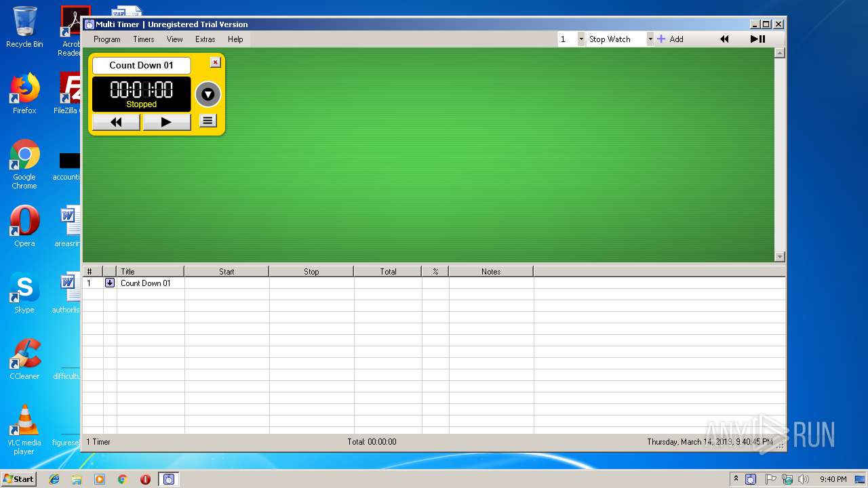
Task: Open Chrome from the taskbar
Action: point(122,479)
